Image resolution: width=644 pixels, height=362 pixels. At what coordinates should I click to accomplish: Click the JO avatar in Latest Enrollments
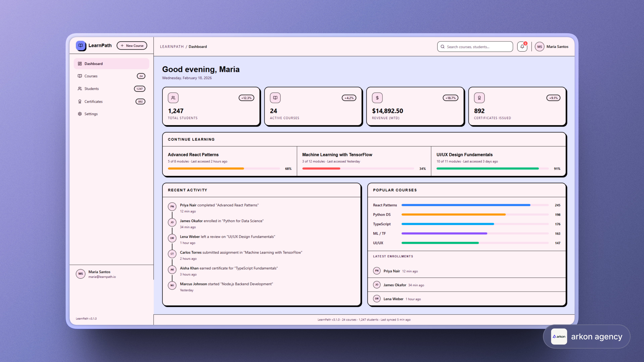tap(377, 285)
